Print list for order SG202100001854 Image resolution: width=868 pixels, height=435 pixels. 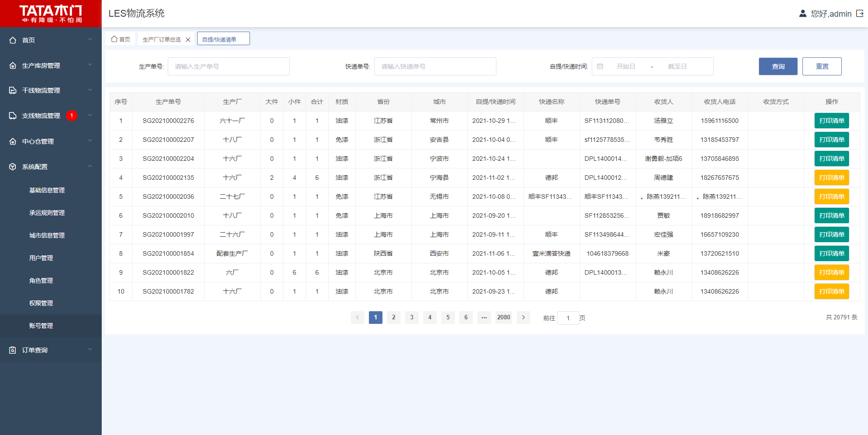point(832,253)
